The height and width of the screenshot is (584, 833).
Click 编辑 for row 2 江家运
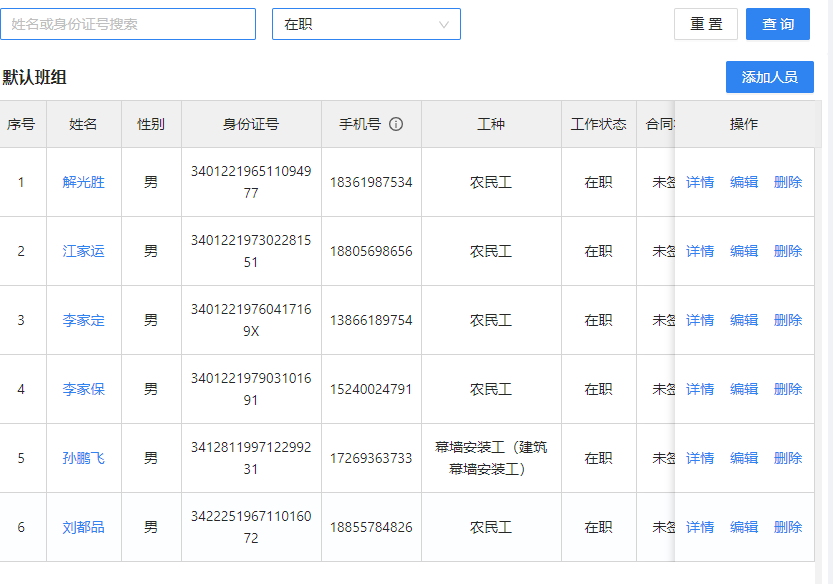744,251
